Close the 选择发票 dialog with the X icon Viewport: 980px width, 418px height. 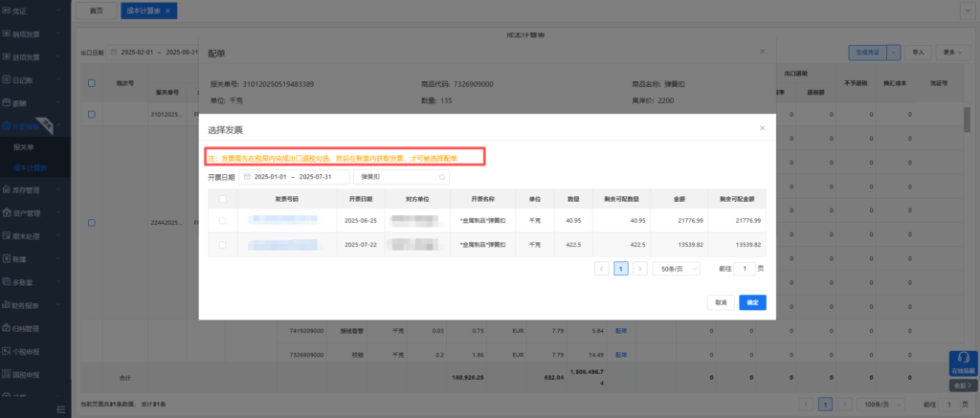[762, 127]
